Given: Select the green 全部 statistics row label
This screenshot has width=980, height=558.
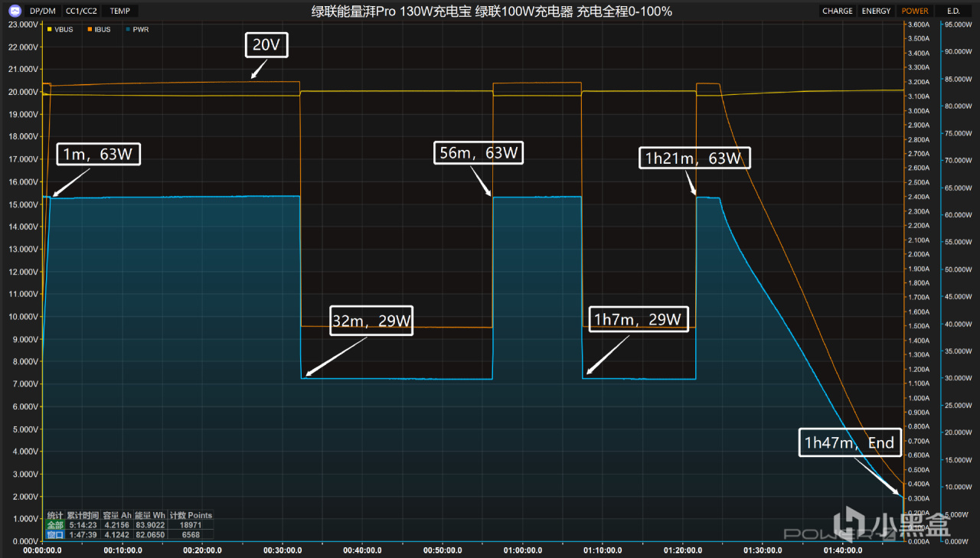Looking at the screenshot, I should pyautogui.click(x=55, y=525).
